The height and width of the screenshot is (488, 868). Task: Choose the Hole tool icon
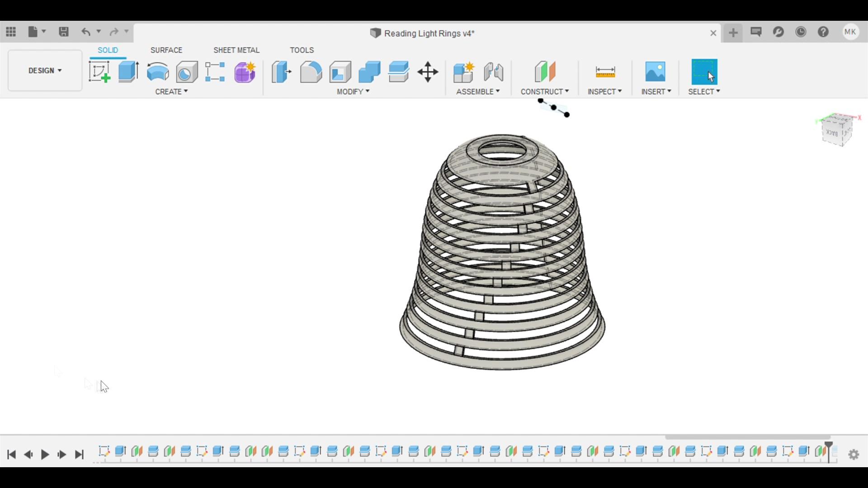187,72
